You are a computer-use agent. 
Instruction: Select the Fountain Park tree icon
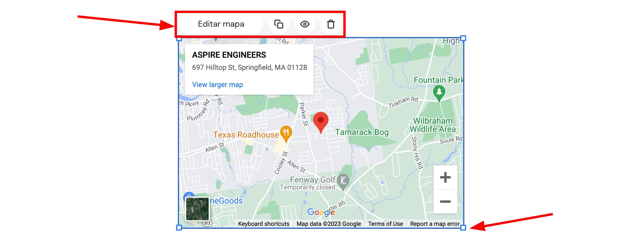point(439,94)
